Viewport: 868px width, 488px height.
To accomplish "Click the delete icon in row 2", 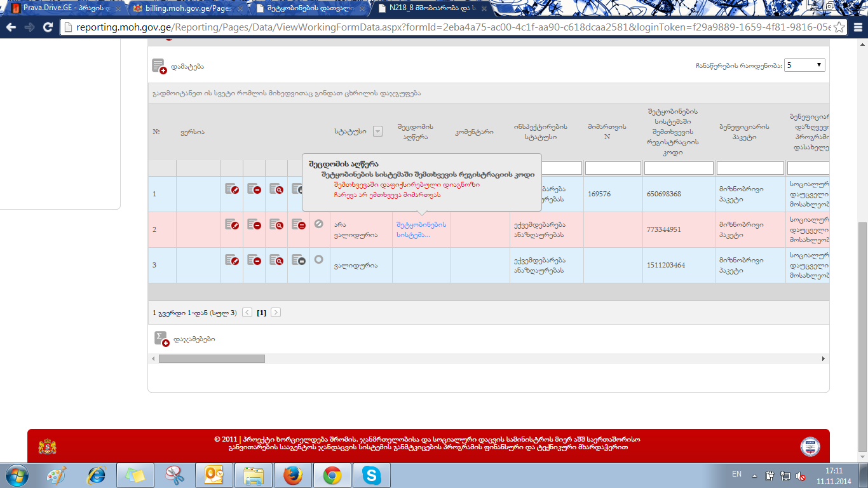I will tap(254, 225).
